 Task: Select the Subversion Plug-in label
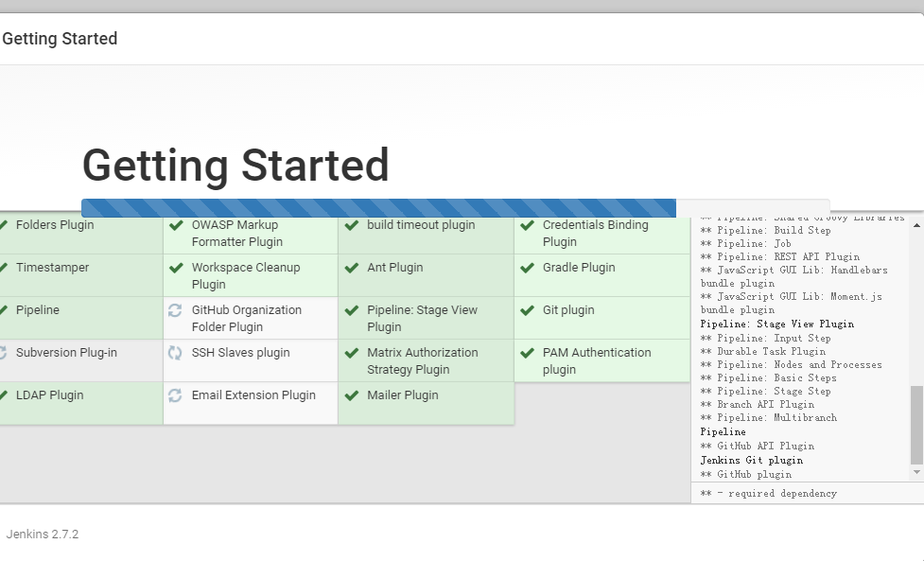click(66, 352)
